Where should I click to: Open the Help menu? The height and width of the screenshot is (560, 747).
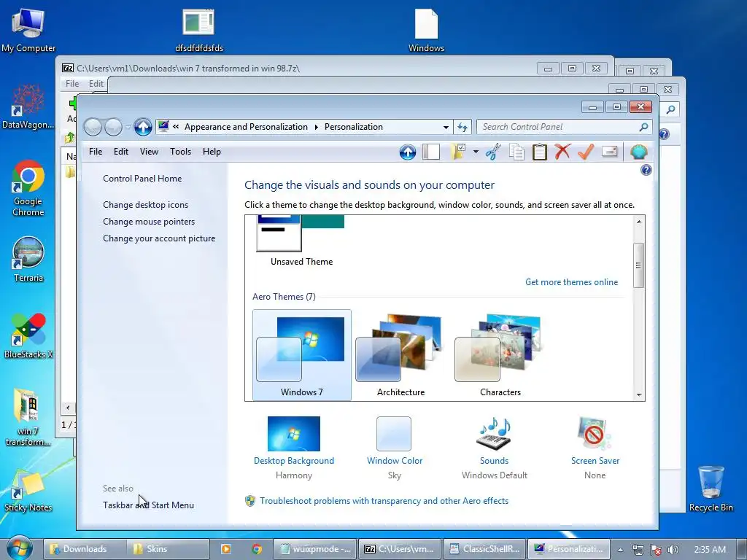[212, 152]
